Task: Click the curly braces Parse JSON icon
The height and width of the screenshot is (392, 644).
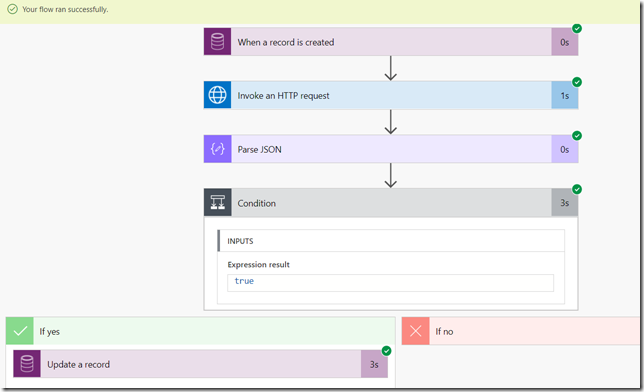Action: click(x=218, y=149)
